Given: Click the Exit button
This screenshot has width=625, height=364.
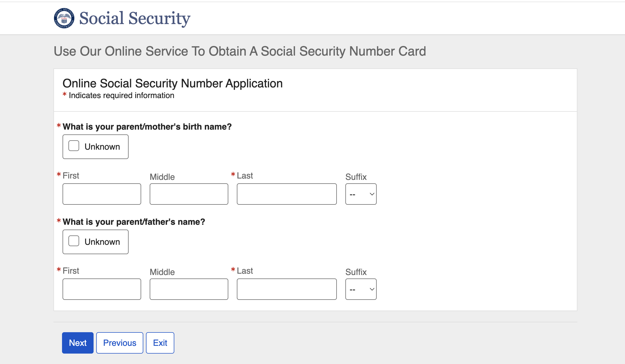Looking at the screenshot, I should pyautogui.click(x=160, y=343).
